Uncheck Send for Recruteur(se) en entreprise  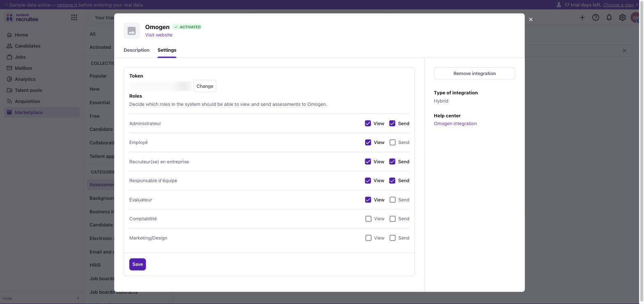(x=392, y=162)
